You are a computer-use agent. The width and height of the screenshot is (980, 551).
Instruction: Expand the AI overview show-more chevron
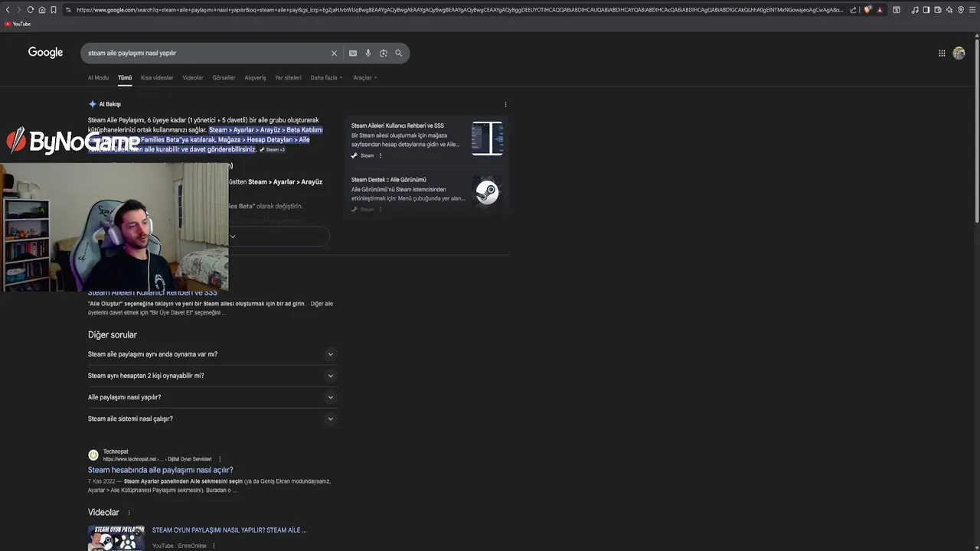pyautogui.click(x=233, y=236)
